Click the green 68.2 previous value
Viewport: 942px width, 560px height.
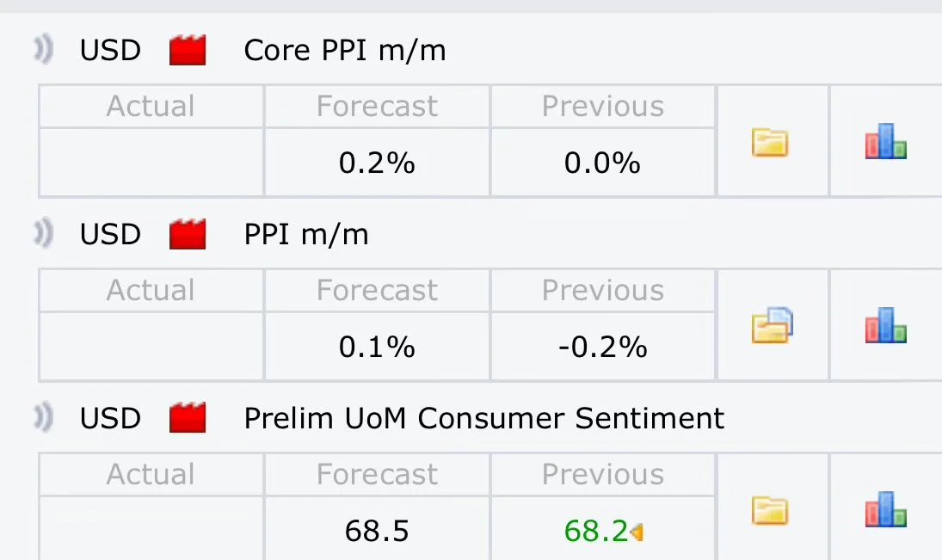[x=596, y=531]
